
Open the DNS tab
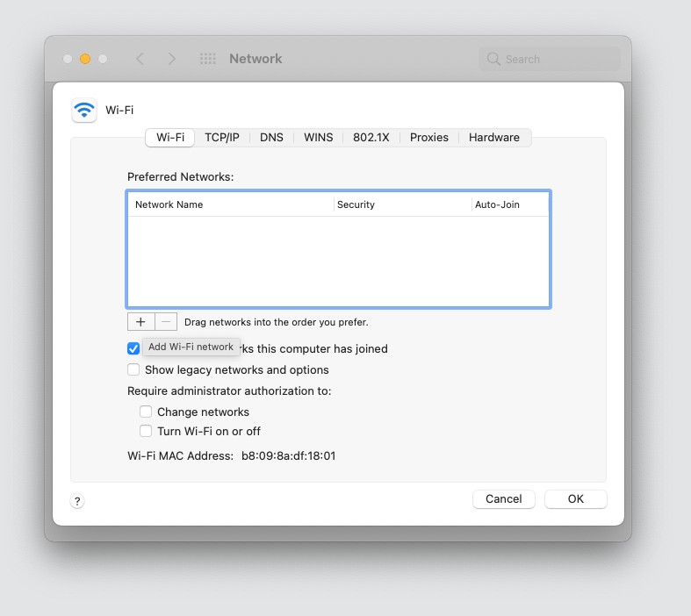[x=271, y=138]
